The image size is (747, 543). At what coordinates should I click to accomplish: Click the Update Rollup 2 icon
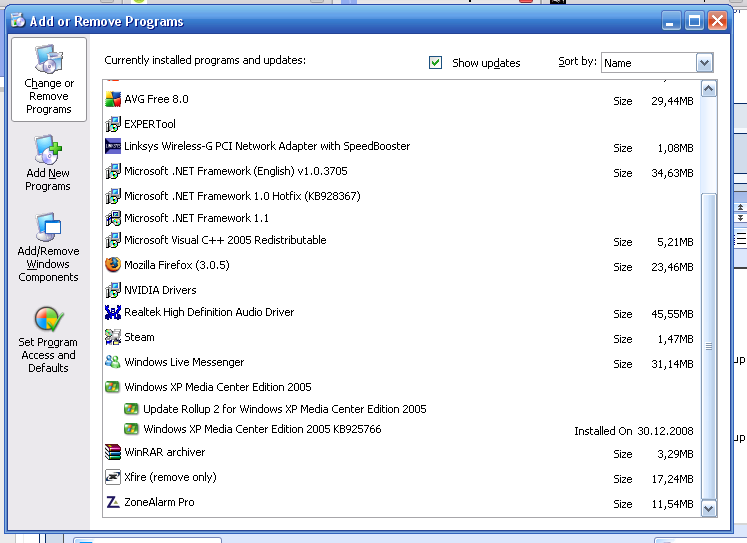131,409
